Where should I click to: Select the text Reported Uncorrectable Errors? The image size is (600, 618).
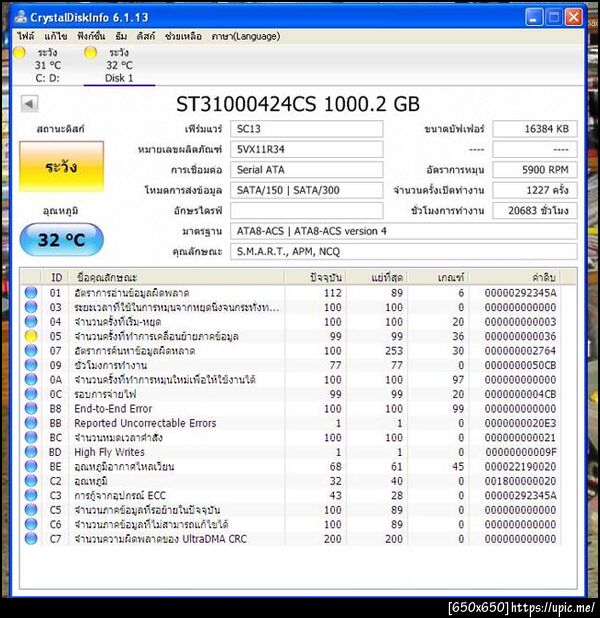pyautogui.click(x=145, y=423)
